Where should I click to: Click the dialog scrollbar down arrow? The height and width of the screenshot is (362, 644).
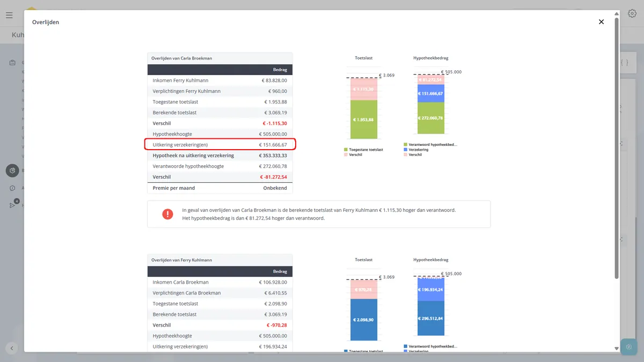coord(617,349)
